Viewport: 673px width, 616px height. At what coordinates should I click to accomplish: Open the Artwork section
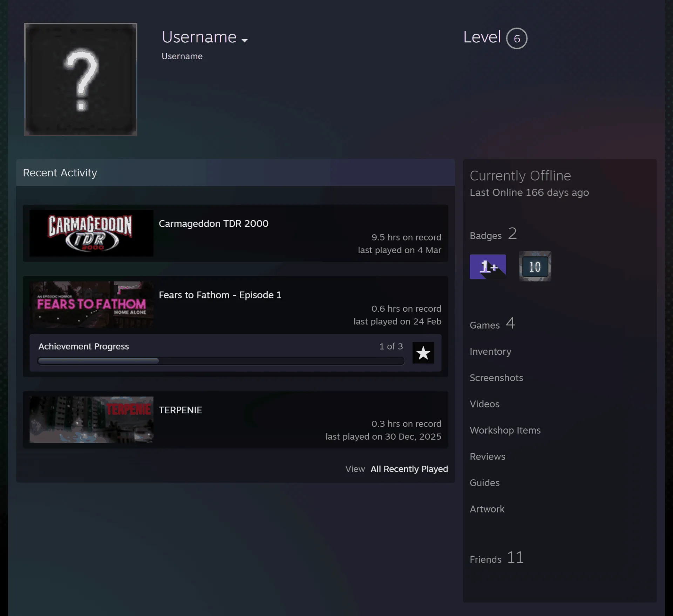pos(487,509)
